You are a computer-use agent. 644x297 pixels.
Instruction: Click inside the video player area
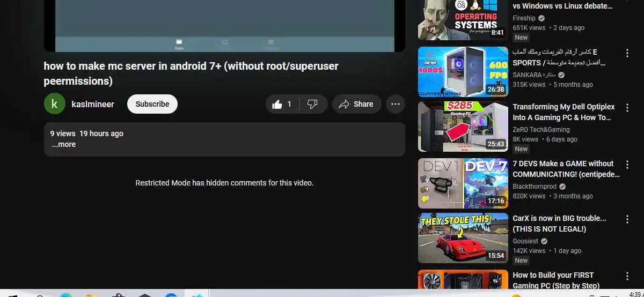point(224,26)
